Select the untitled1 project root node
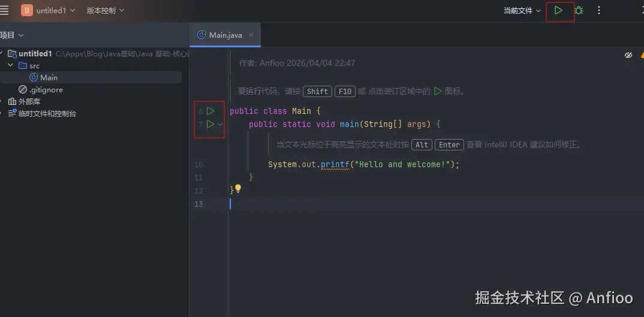The width and height of the screenshot is (644, 317). pyautogui.click(x=35, y=53)
